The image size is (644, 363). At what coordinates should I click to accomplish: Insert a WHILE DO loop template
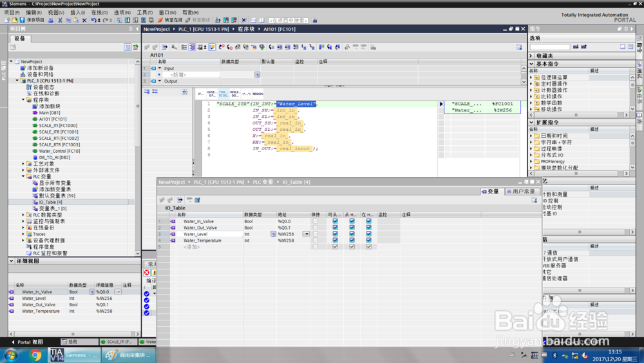click(x=235, y=93)
